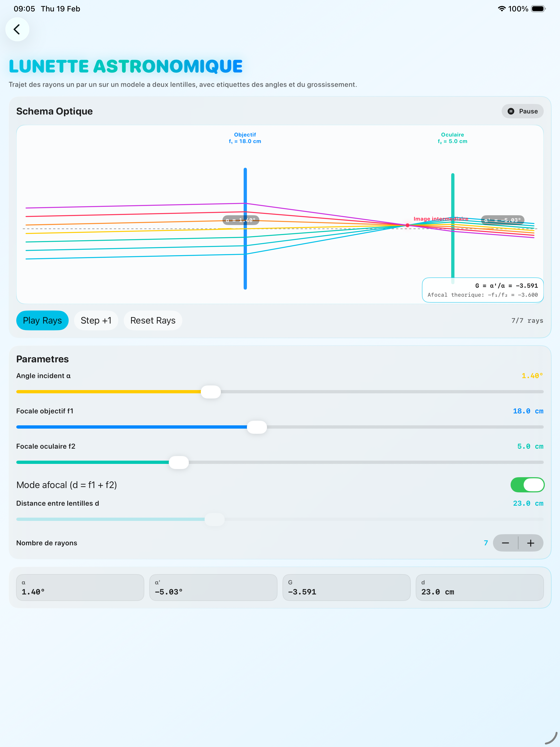Go back using the chevron arrow

click(17, 29)
